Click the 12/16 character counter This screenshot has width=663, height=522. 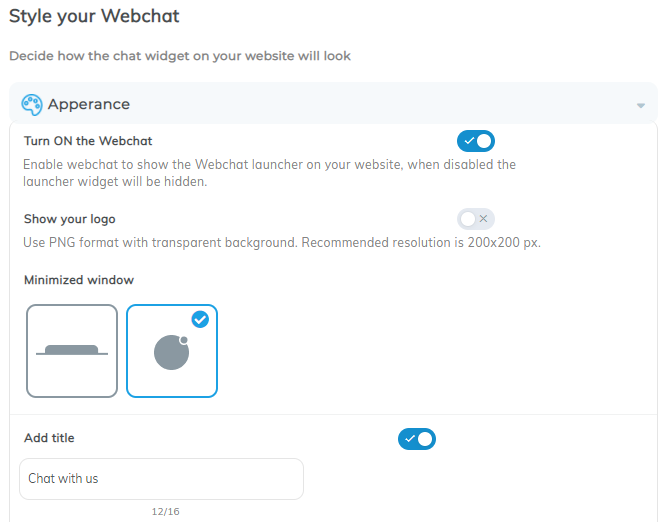(165, 511)
